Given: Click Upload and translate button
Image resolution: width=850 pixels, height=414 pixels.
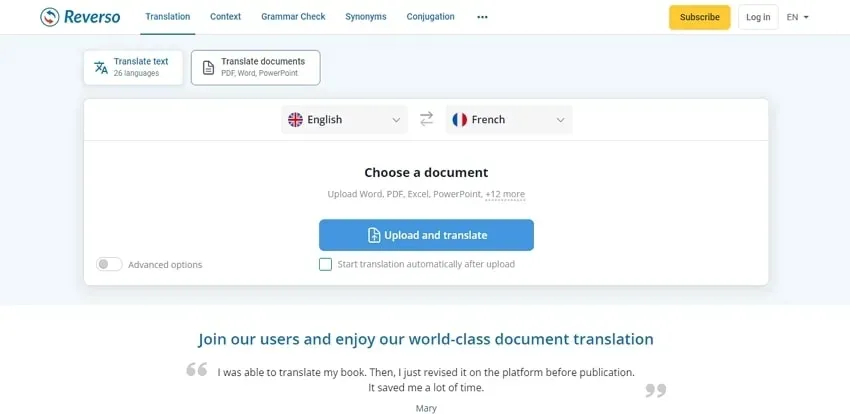Looking at the screenshot, I should 426,235.
